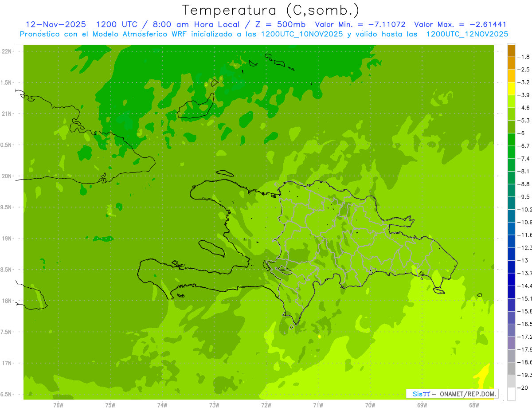Click gray segment between -18.6 and -19.3
This screenshot has width=532, height=411.
[511, 368]
